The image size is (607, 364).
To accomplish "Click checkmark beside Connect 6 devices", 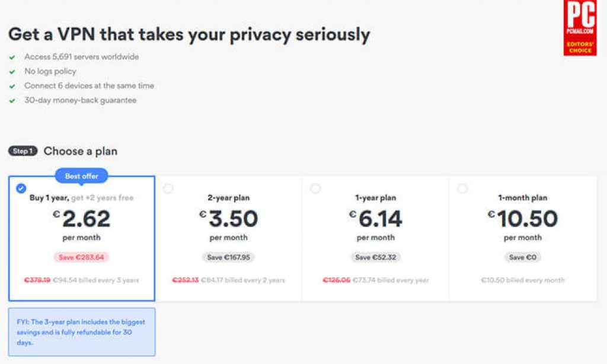I will click(x=12, y=86).
